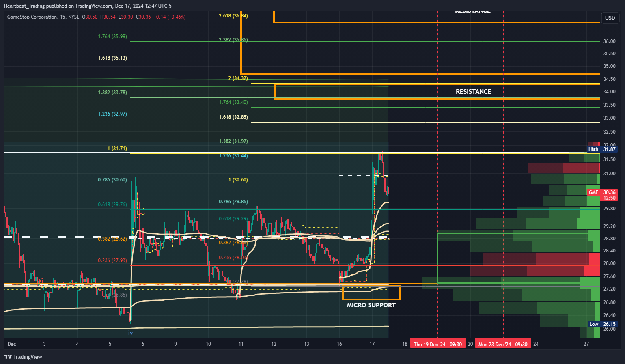Click the 1.764 (35.99) Fibonacci label
Image resolution: width=625 pixels, height=364 pixels.
pyautogui.click(x=112, y=37)
